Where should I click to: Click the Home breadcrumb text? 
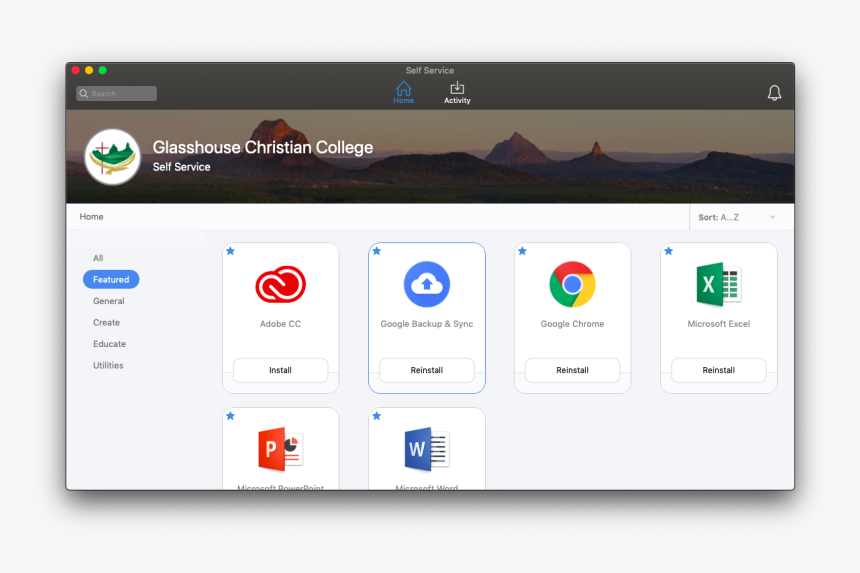tap(91, 217)
